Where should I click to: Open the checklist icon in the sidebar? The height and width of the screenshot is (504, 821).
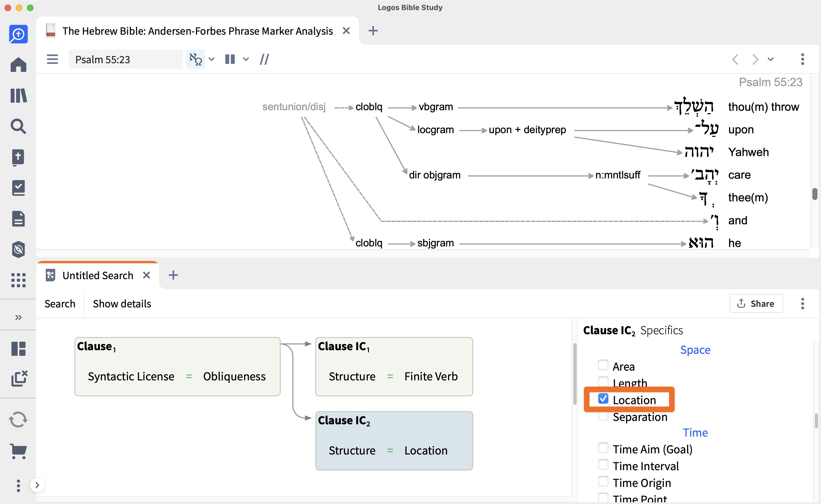18,188
